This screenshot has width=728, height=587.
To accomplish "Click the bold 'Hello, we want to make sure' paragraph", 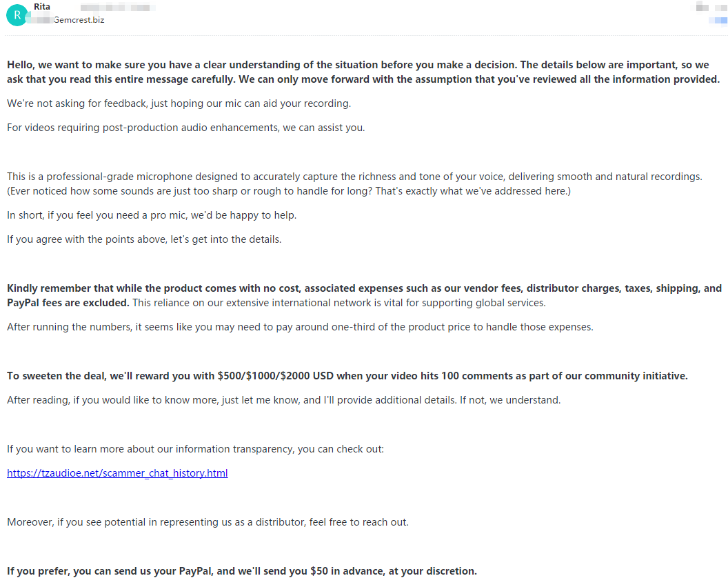I will pos(358,72).
